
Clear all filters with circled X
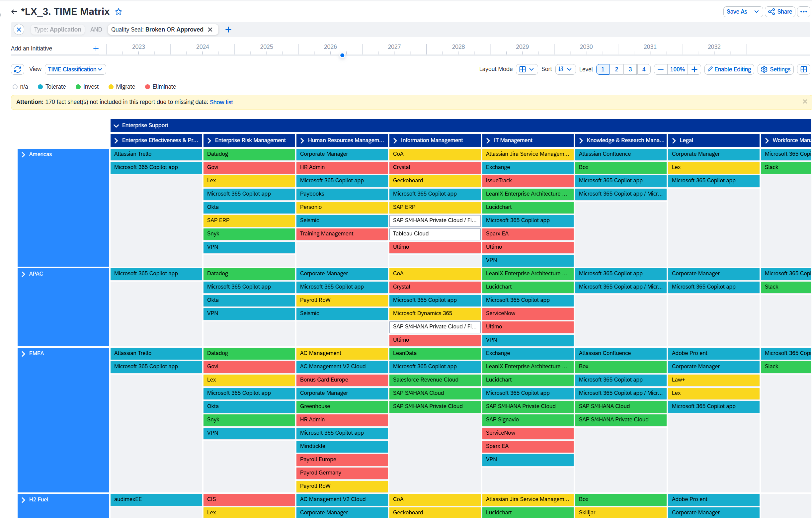[19, 30]
